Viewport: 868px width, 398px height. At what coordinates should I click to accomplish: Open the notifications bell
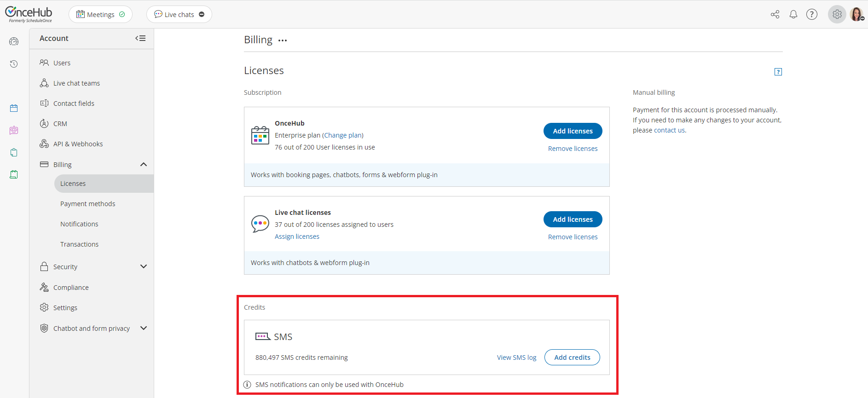click(793, 14)
